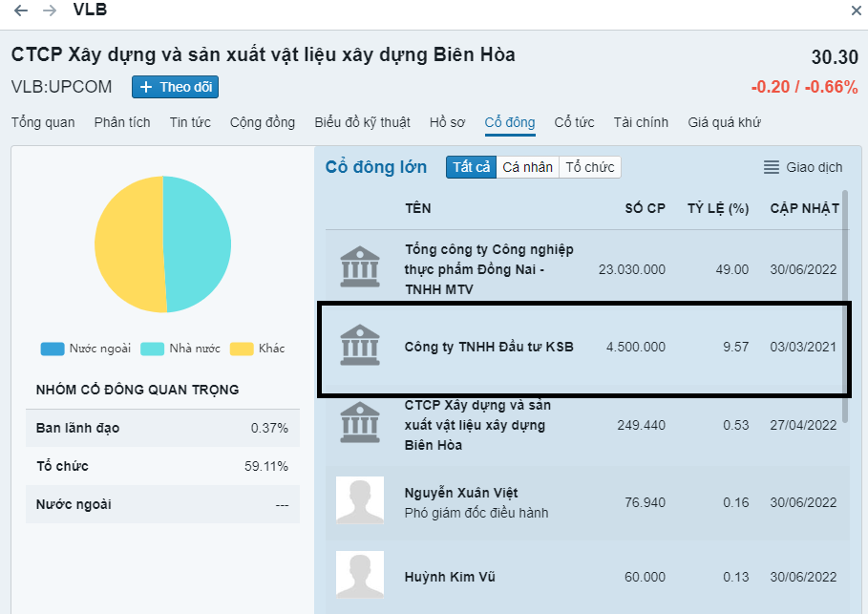
Task: Click the Giao dịch list icon
Action: 772,167
